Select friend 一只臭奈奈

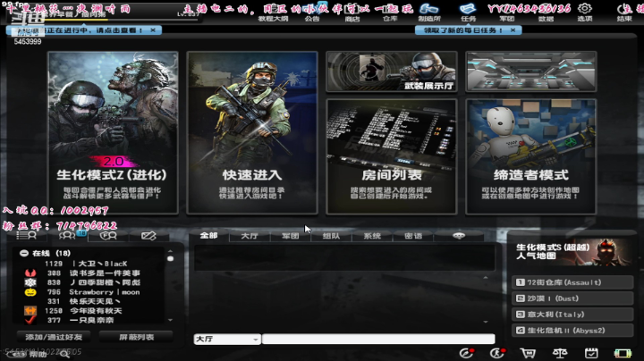(90, 320)
